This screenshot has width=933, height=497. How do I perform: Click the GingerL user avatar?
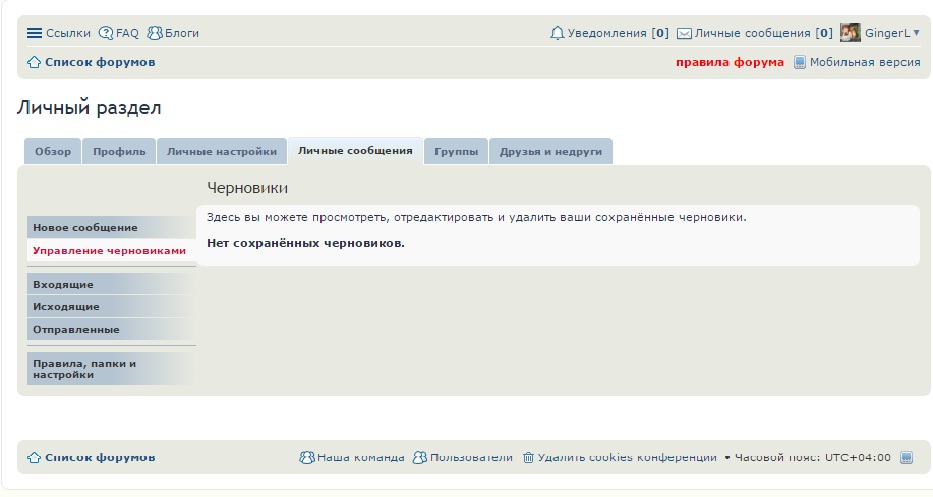(x=850, y=33)
